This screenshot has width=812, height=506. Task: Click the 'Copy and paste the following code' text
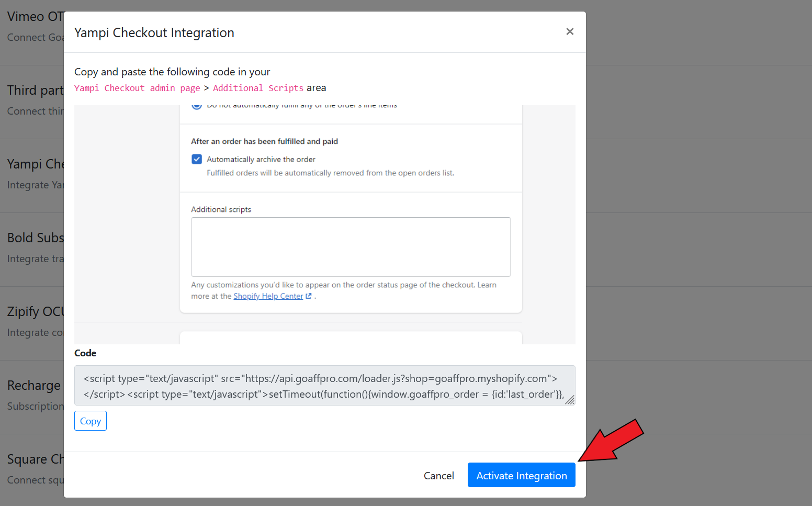coord(172,72)
